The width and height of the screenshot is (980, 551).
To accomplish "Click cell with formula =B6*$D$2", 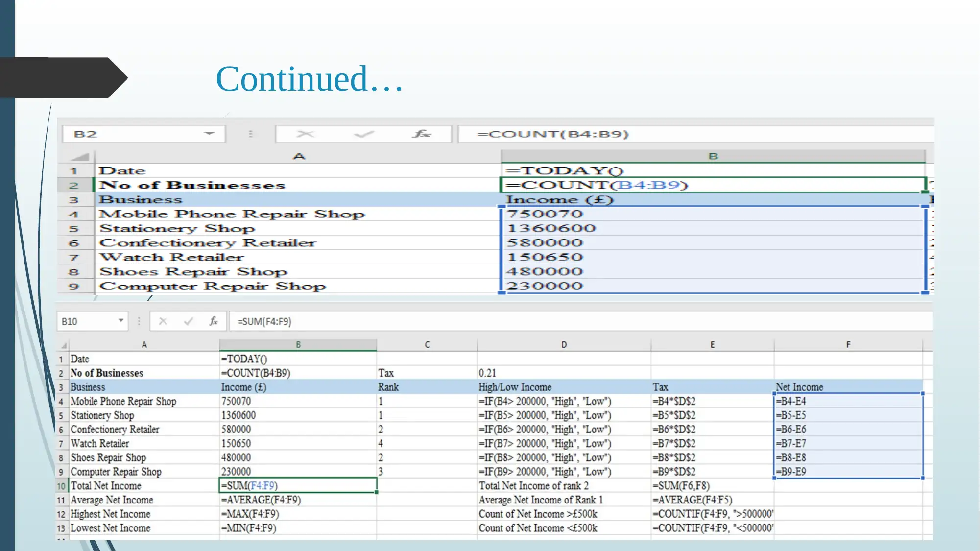I will coord(713,430).
